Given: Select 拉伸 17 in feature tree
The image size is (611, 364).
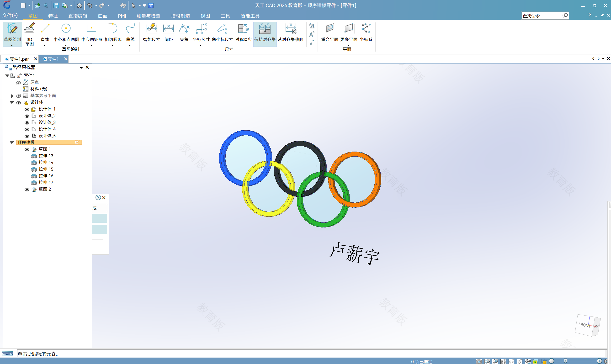Looking at the screenshot, I should coord(46,183).
